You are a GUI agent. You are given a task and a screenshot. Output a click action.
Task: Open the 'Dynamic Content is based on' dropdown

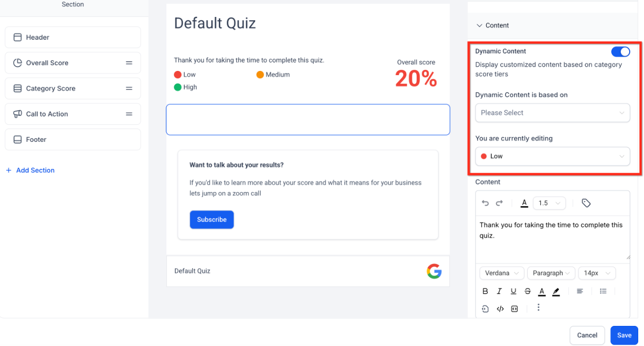coord(552,113)
